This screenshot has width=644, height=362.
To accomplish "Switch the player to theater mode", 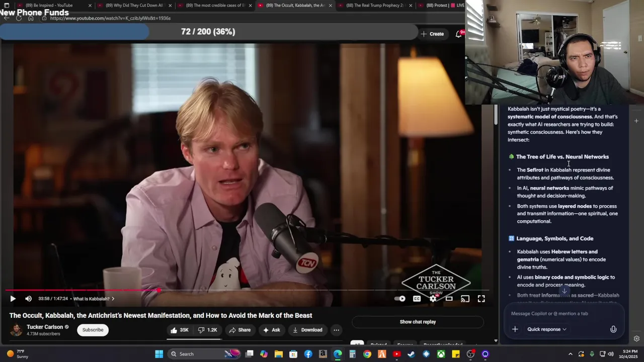I will point(449,299).
